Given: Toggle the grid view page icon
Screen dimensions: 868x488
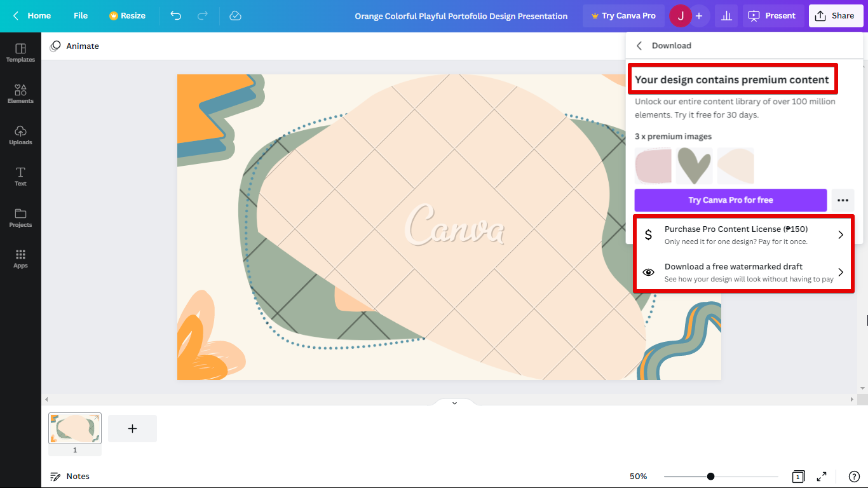Looking at the screenshot, I should point(797,477).
